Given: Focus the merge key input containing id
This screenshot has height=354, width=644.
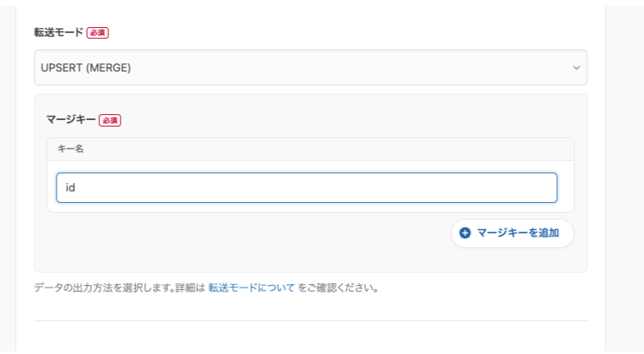Looking at the screenshot, I should point(306,187).
